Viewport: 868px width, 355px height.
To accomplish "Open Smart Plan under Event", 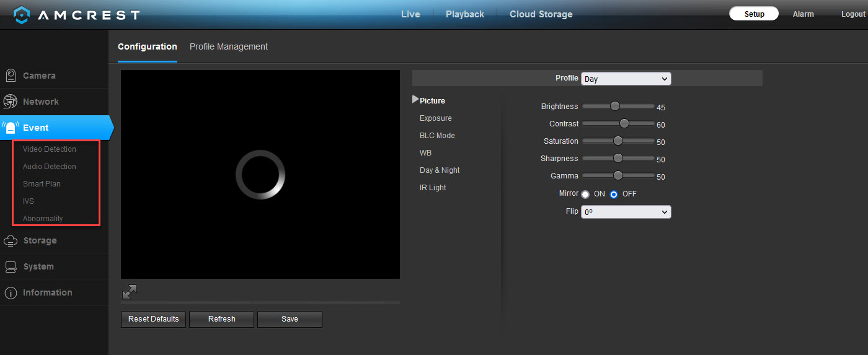I will pyautogui.click(x=42, y=184).
